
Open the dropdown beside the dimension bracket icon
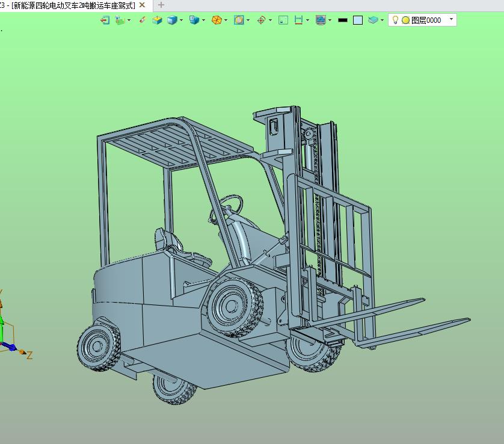(308, 20)
